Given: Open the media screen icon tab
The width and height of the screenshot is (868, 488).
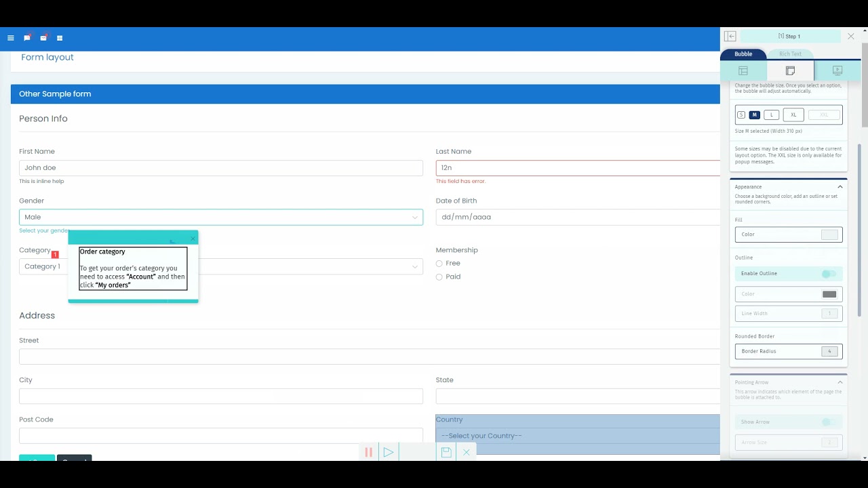Looking at the screenshot, I should 837,70.
